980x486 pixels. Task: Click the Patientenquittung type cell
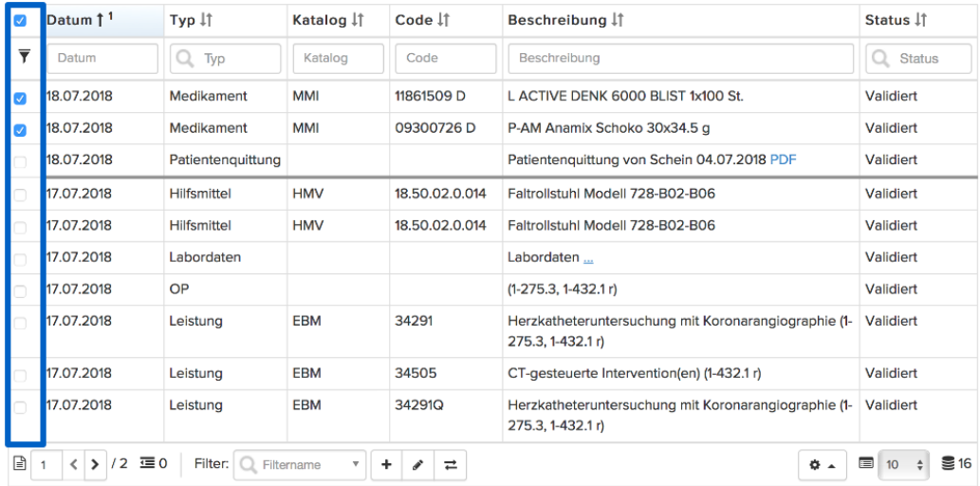(225, 159)
